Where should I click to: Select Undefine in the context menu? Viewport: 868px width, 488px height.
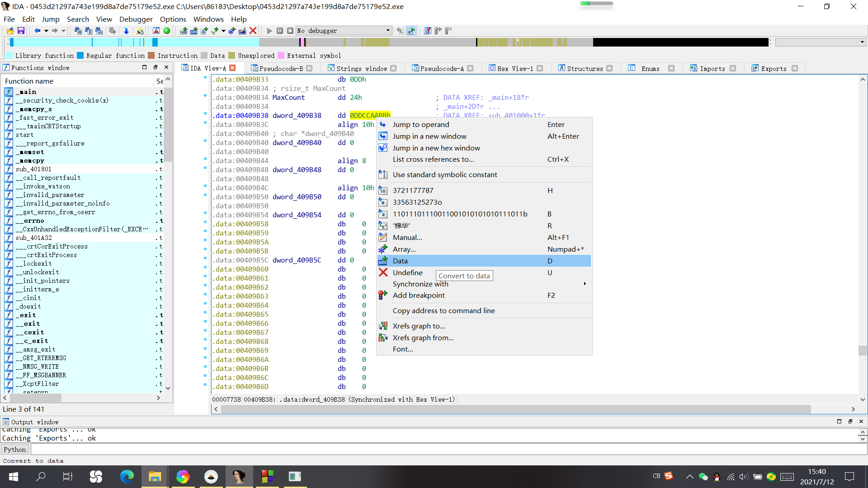pyautogui.click(x=407, y=272)
